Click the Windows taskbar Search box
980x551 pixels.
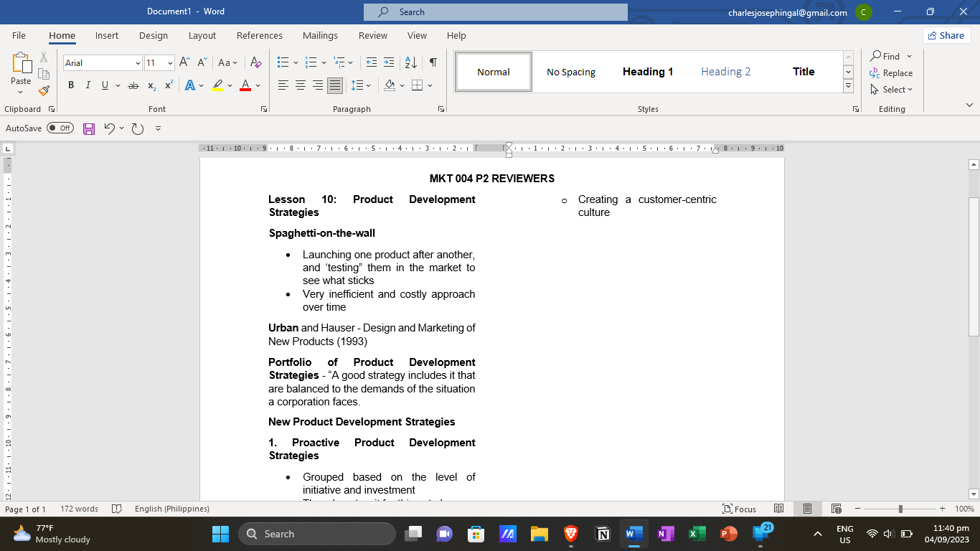coord(316,534)
